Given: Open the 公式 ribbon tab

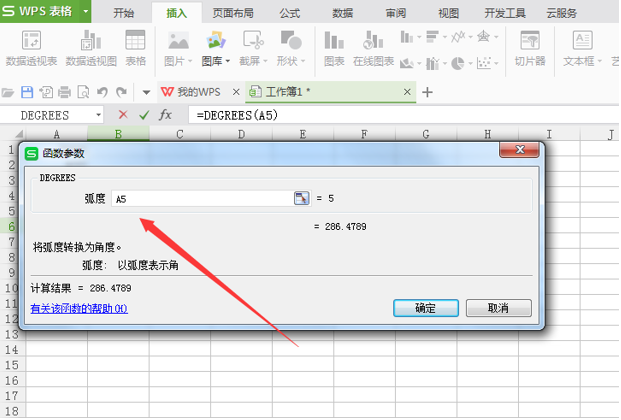Looking at the screenshot, I should (290, 13).
